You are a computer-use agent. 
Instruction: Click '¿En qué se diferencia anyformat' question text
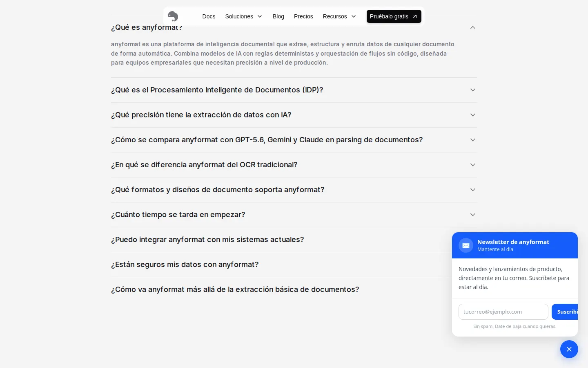(x=204, y=165)
